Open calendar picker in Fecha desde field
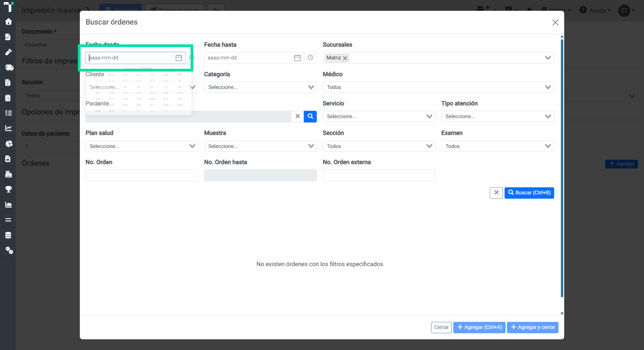644x350 pixels. click(179, 58)
